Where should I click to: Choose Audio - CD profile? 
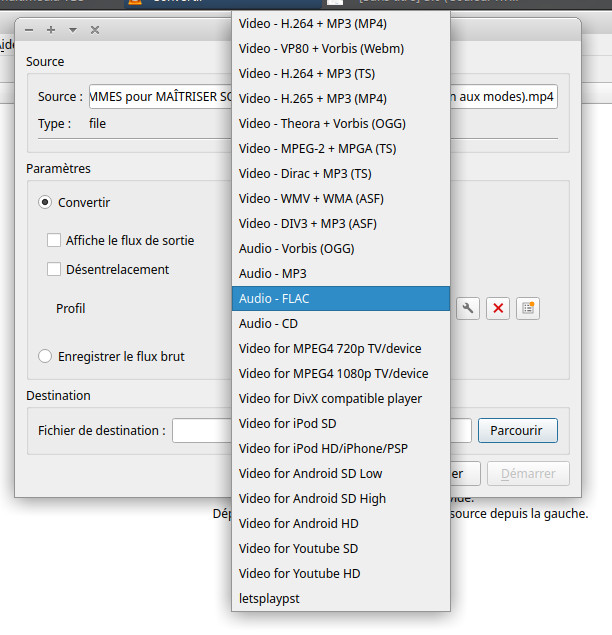341,324
